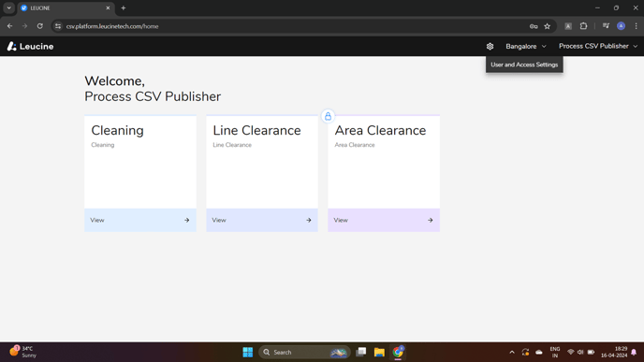Click the arrow on Area Clearance card
644x362 pixels.
point(430,221)
